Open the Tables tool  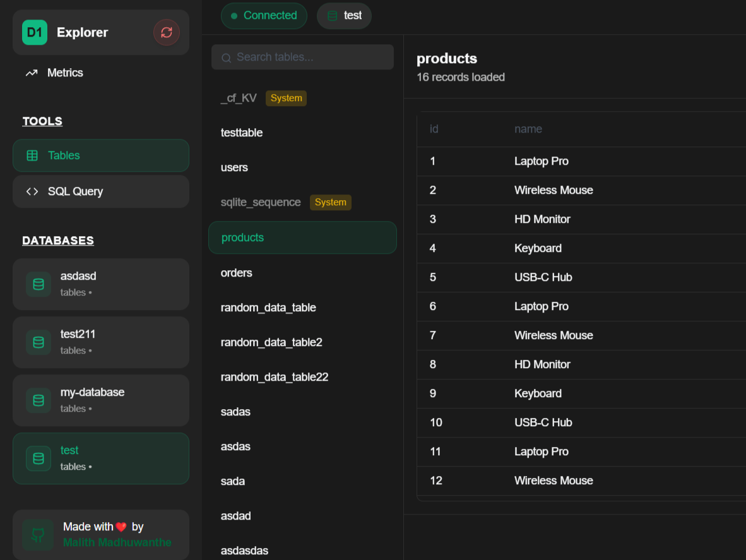pos(101,155)
